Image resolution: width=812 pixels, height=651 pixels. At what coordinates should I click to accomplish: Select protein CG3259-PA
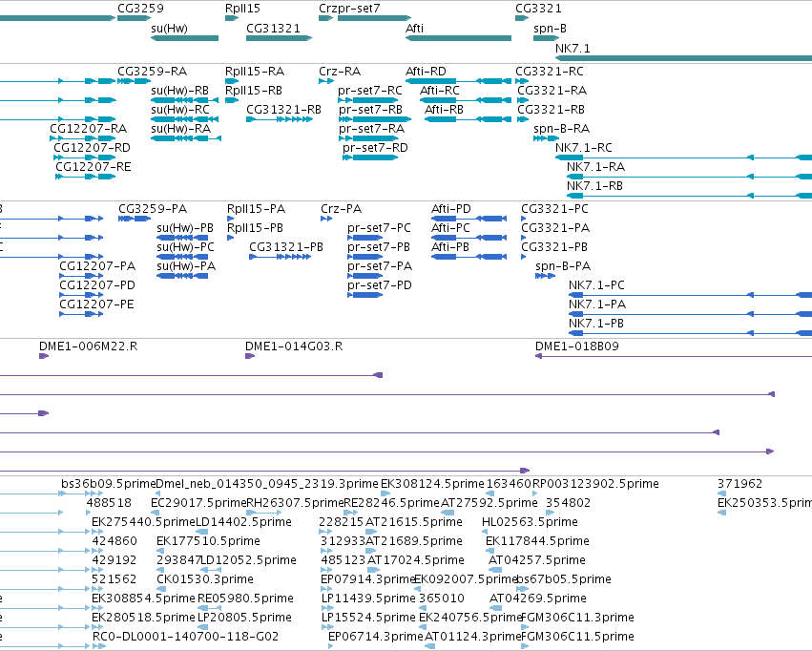135,219
